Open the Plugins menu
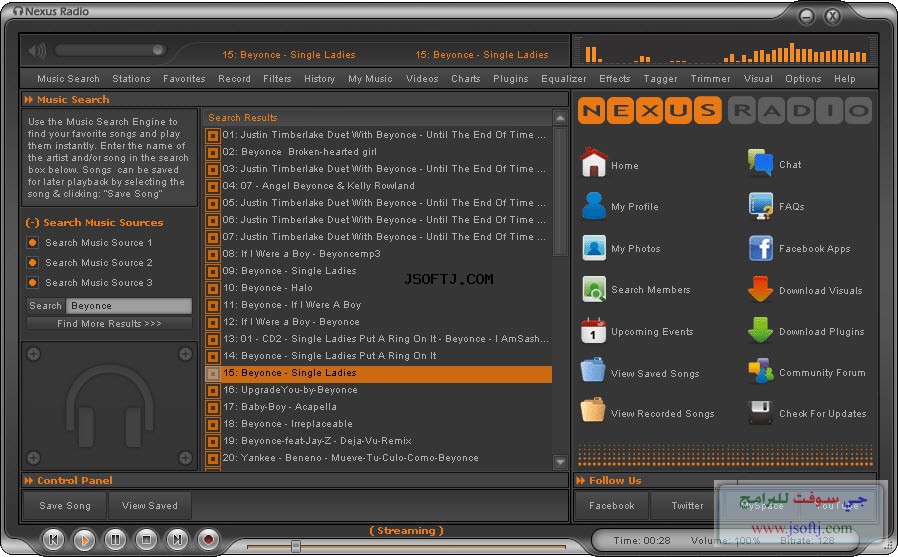898x557 pixels. pos(510,79)
